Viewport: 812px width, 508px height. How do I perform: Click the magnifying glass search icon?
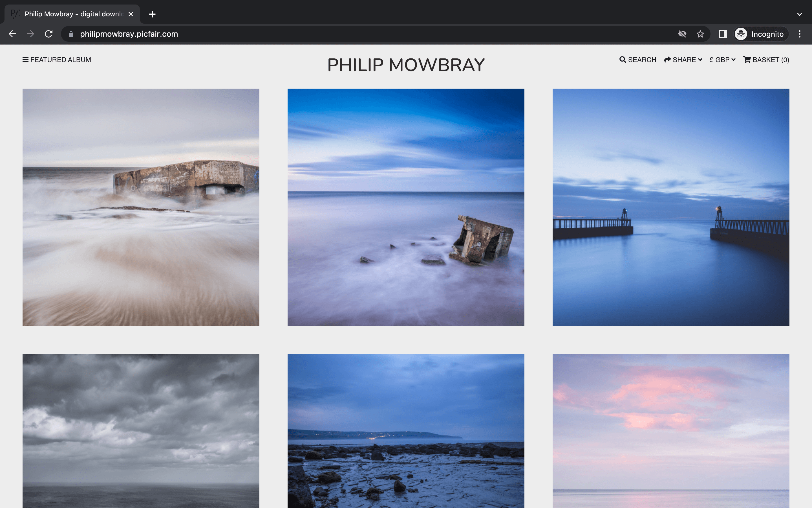click(623, 60)
